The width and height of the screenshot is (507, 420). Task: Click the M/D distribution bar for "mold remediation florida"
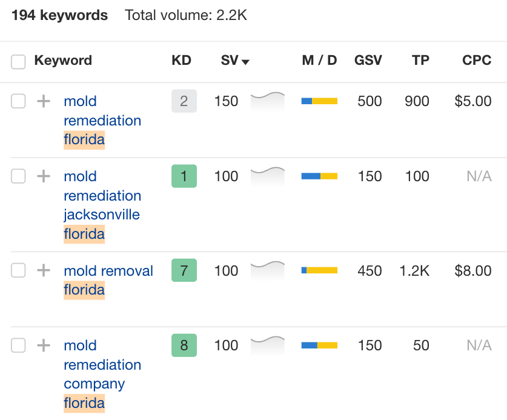(x=319, y=101)
